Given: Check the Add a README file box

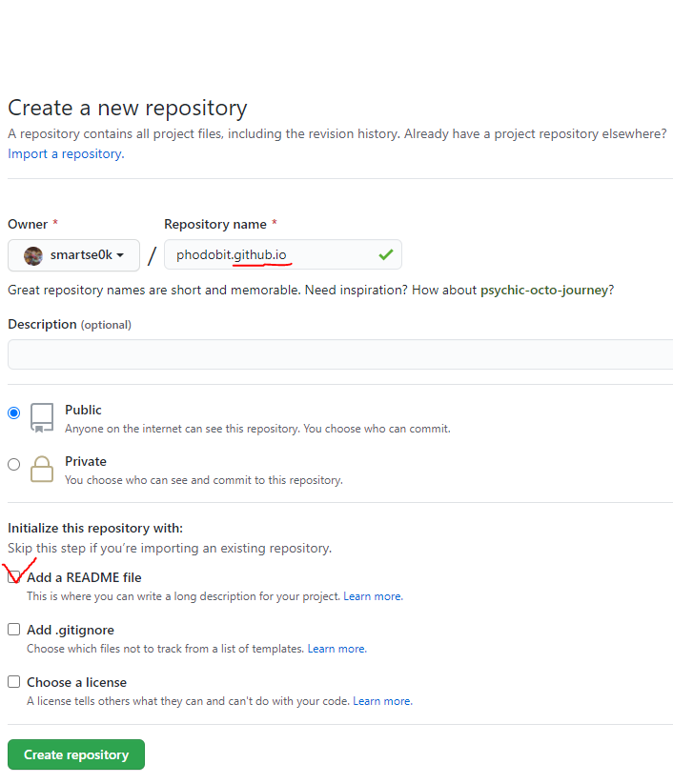Looking at the screenshot, I should tap(14, 577).
